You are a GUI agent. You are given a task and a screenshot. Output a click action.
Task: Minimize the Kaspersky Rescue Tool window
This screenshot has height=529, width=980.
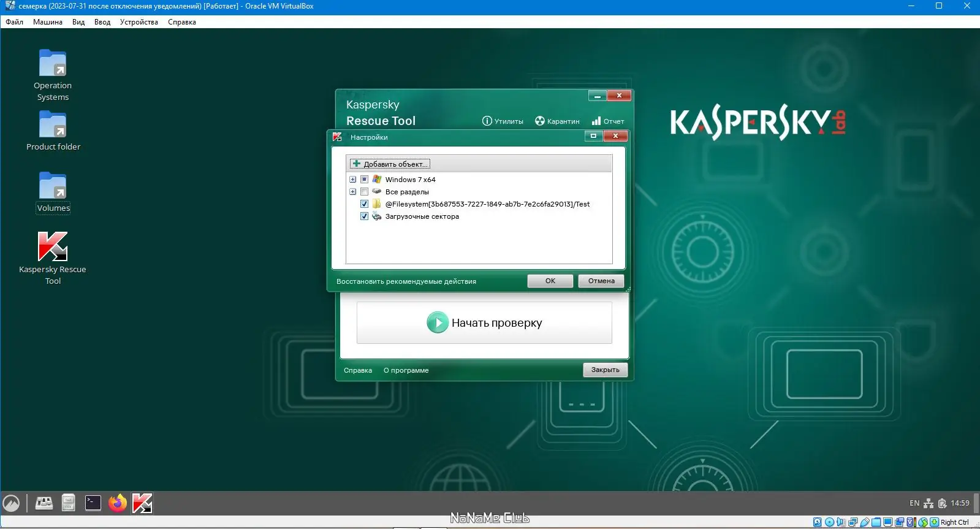pyautogui.click(x=597, y=96)
